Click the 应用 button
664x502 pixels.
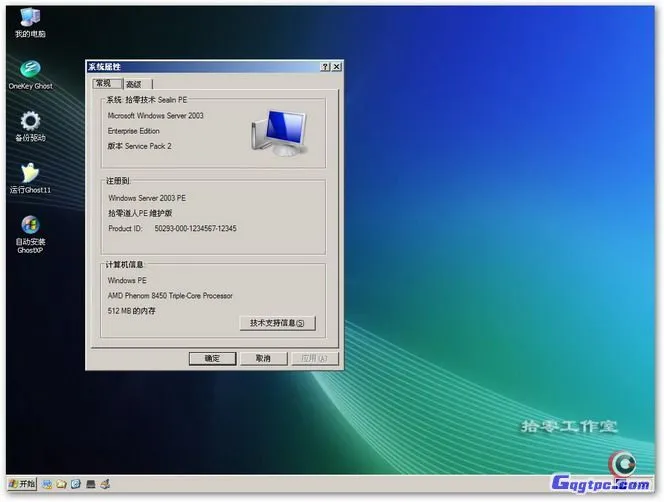[315, 358]
